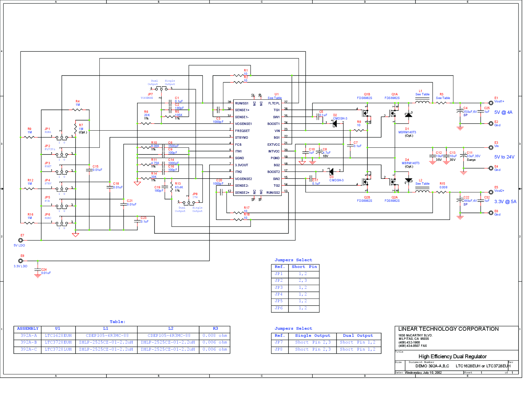Select the JP3 row in Jumpers Select
The height and width of the screenshot is (411, 532).
pos(295,288)
